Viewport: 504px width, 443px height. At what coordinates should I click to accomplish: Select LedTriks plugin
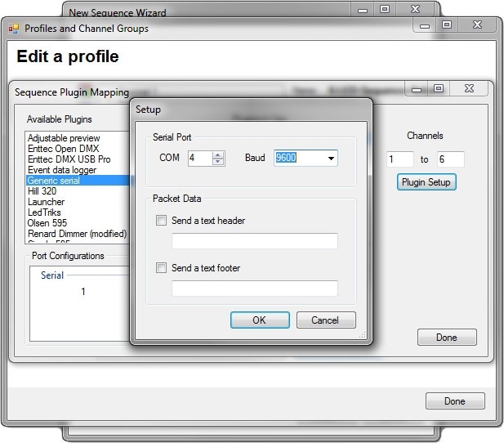pos(77,213)
